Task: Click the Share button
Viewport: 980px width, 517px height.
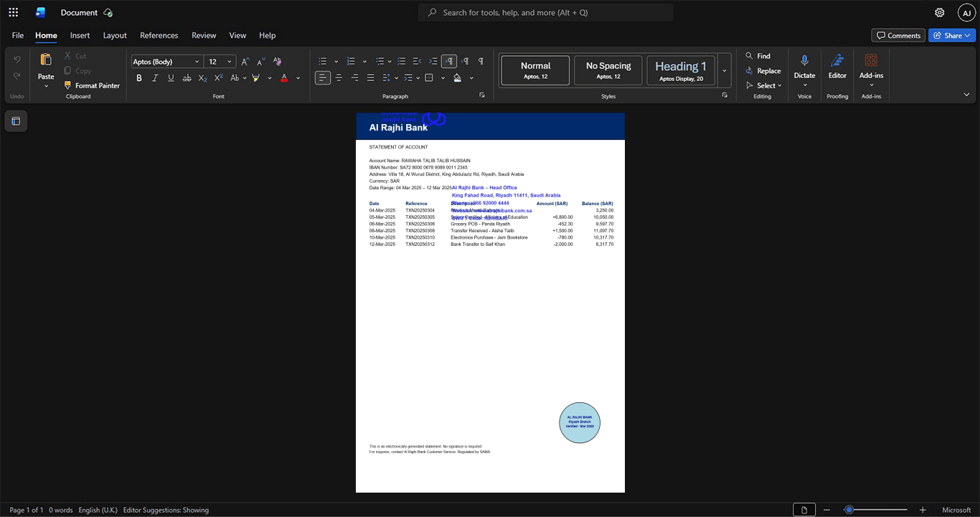Action: click(x=952, y=35)
